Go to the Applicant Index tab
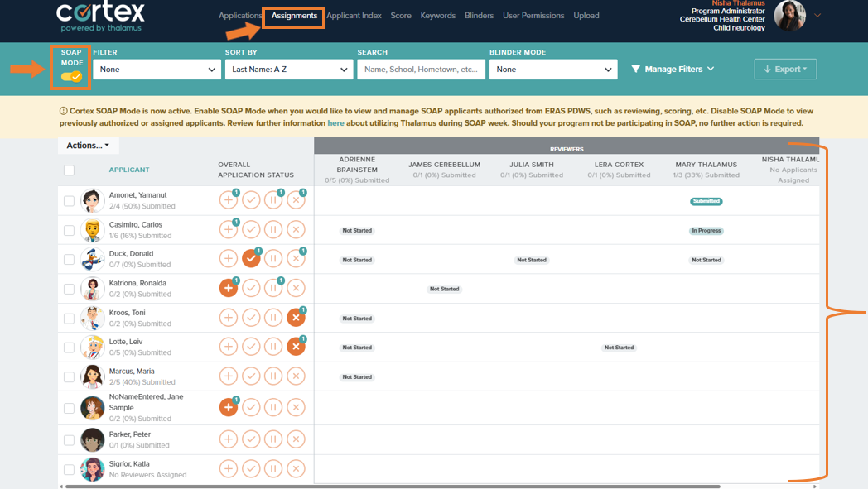Image resolution: width=868 pixels, height=489 pixels. [354, 16]
